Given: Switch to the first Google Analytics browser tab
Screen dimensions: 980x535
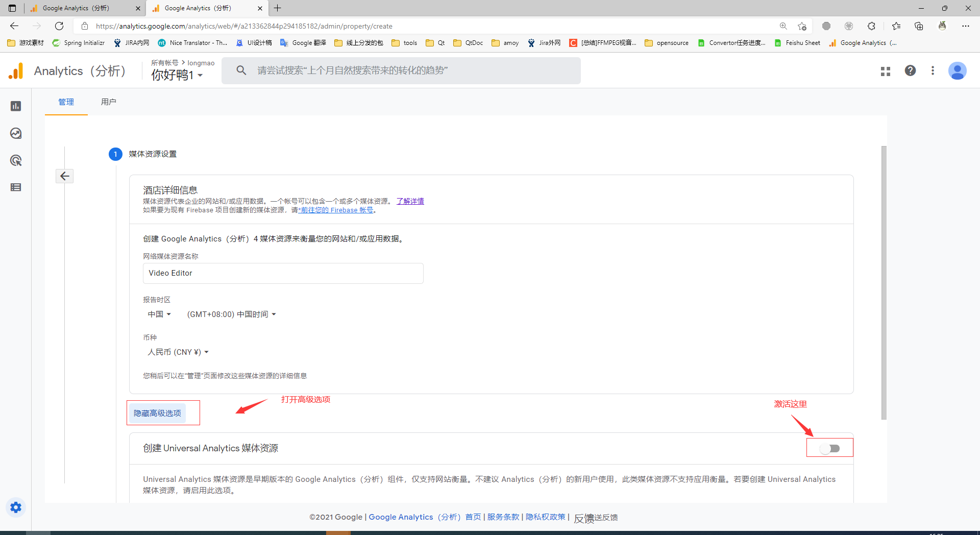Looking at the screenshot, I should (85, 8).
